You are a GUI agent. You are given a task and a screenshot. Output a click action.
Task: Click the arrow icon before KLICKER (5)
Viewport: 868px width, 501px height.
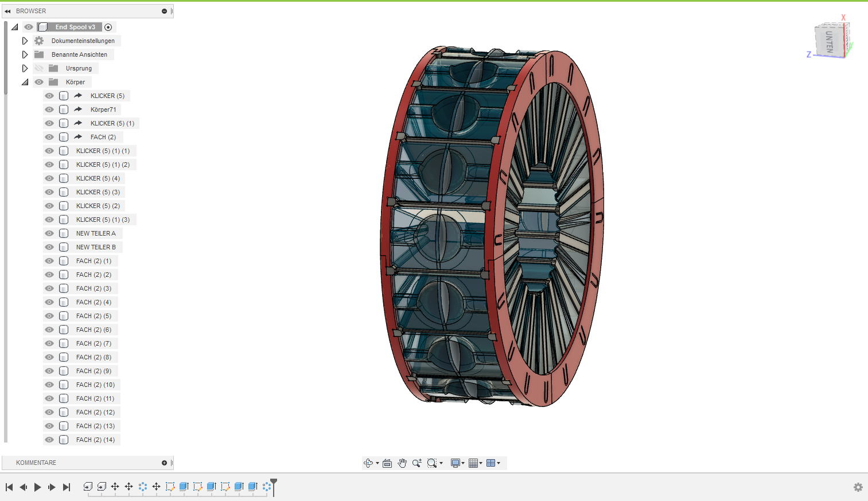78,96
